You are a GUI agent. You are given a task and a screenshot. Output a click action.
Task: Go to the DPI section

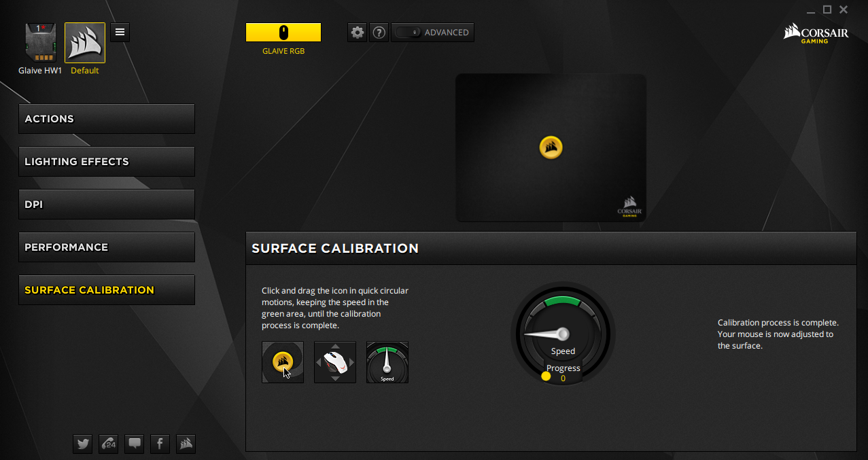107,205
